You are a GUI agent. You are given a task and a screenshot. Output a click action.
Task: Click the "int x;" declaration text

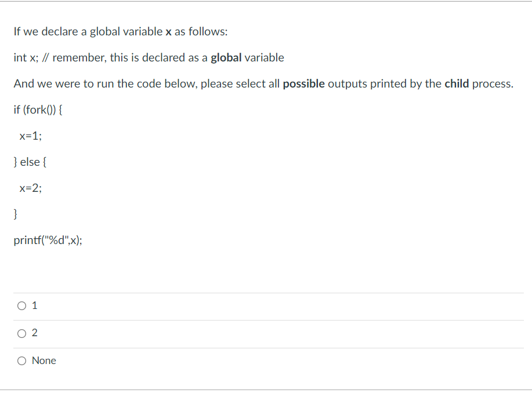point(26,57)
